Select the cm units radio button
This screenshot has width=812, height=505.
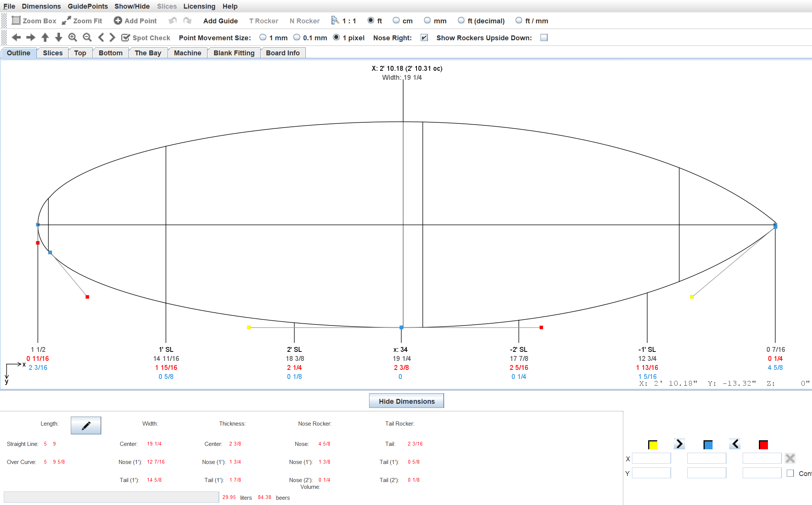pos(396,21)
